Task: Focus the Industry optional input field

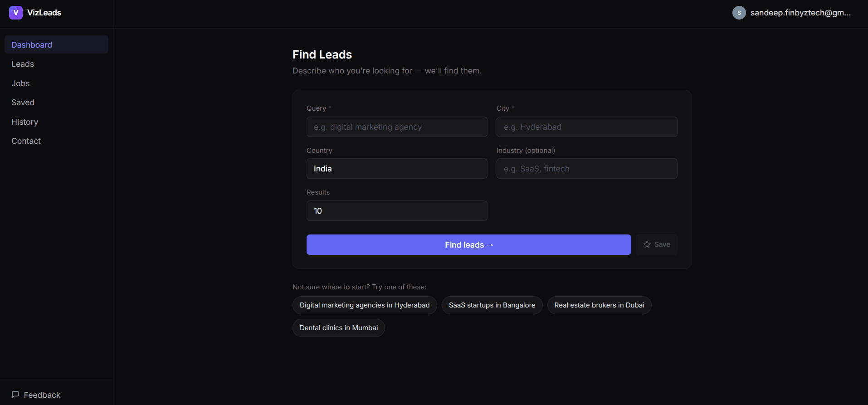Action: (587, 169)
